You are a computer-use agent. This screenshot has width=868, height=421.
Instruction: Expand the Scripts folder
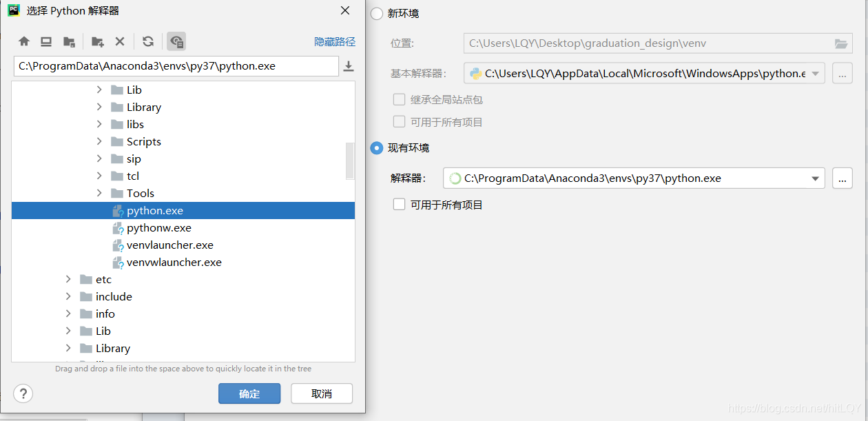click(x=99, y=141)
